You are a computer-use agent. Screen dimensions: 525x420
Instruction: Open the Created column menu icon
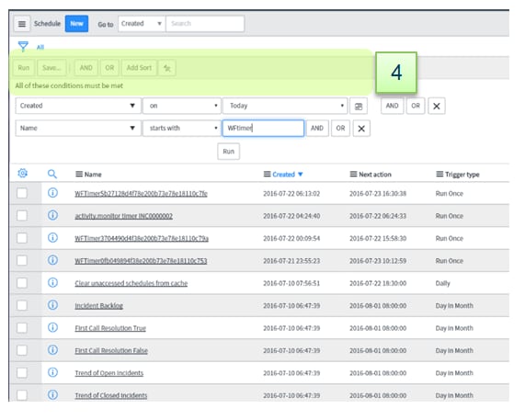[267, 174]
